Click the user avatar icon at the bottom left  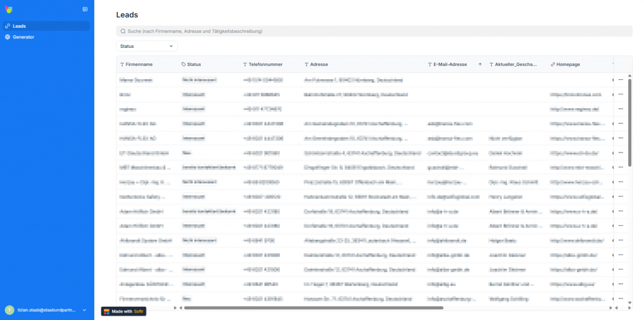[x=9, y=310]
